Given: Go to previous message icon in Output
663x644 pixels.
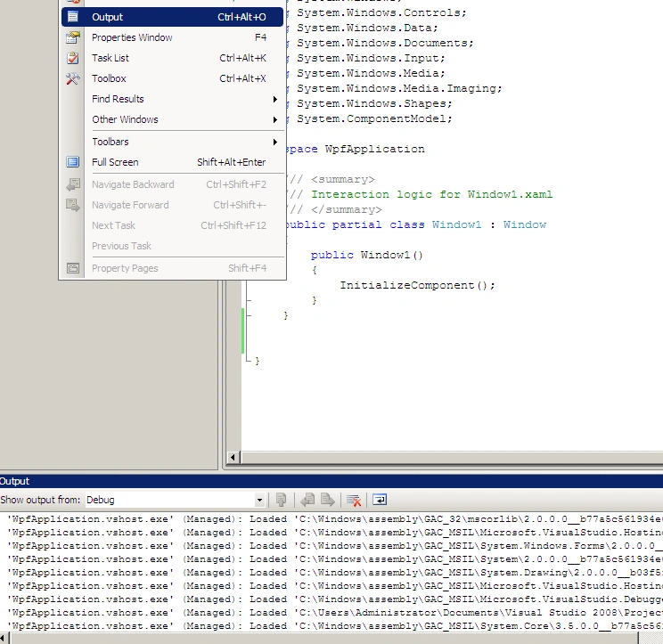Looking at the screenshot, I should pos(307,500).
